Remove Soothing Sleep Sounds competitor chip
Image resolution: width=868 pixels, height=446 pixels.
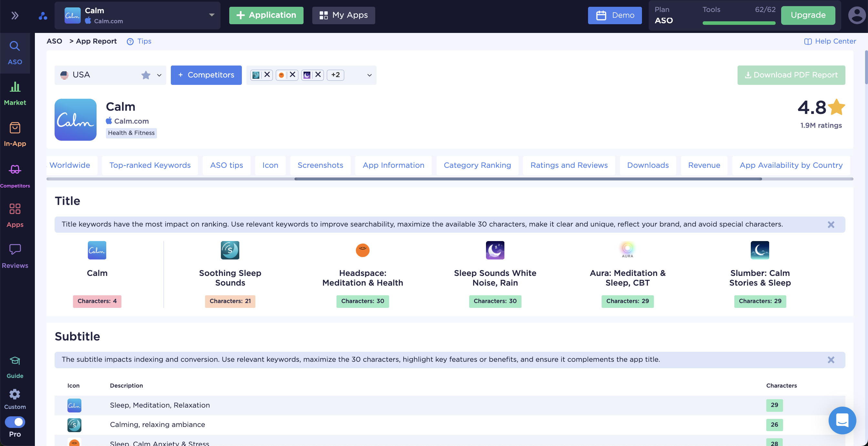[x=267, y=75]
